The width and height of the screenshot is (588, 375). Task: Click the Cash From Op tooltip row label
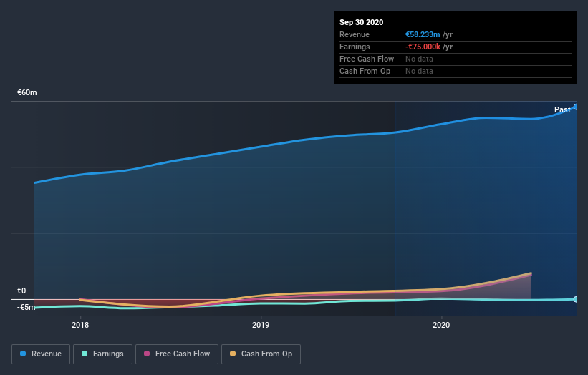[x=365, y=71]
